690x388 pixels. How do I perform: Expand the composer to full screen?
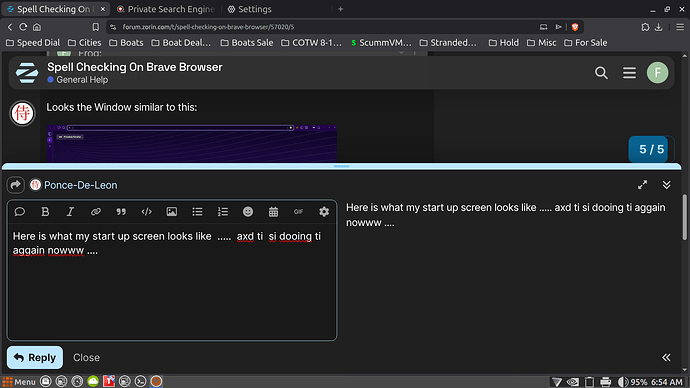[642, 185]
